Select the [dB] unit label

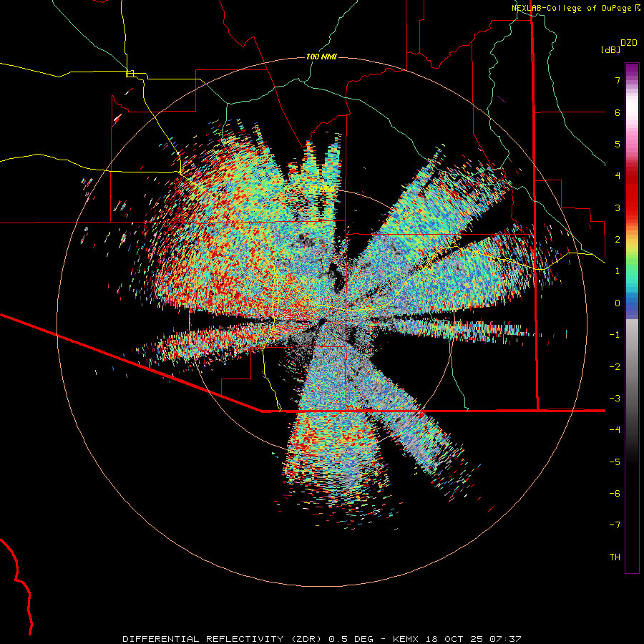tap(610, 49)
